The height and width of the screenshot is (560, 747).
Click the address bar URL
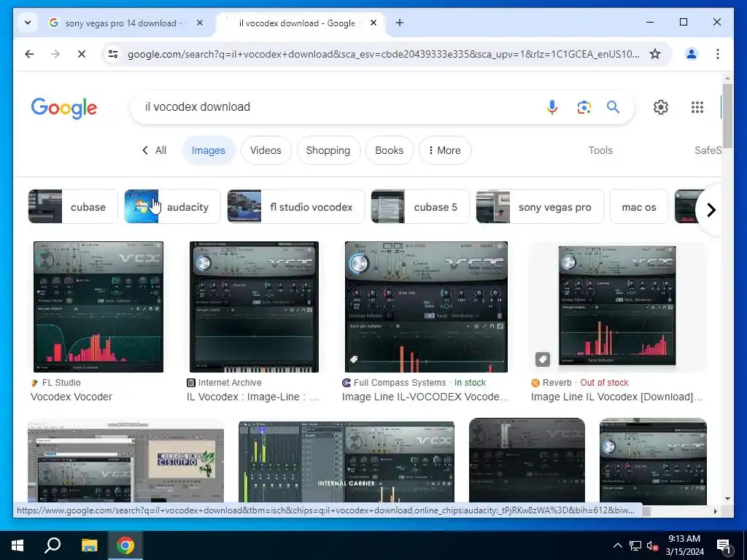click(x=384, y=54)
